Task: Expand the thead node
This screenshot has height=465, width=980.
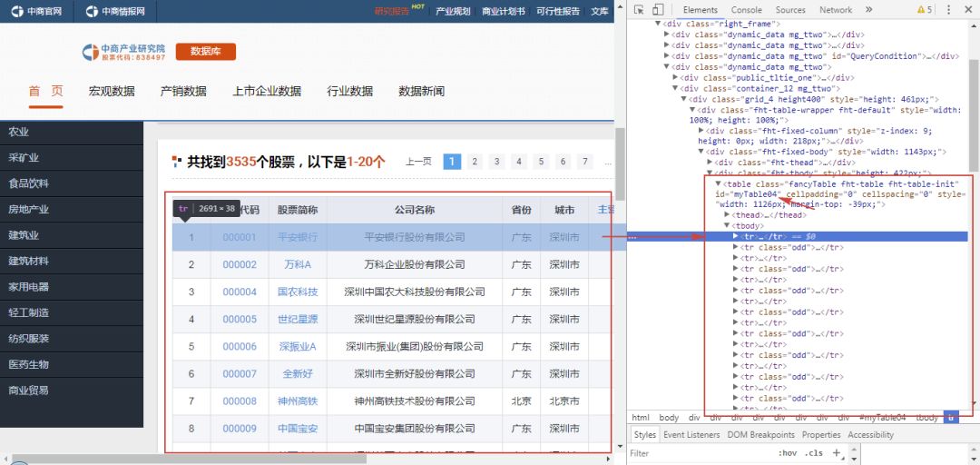Action: click(x=727, y=214)
